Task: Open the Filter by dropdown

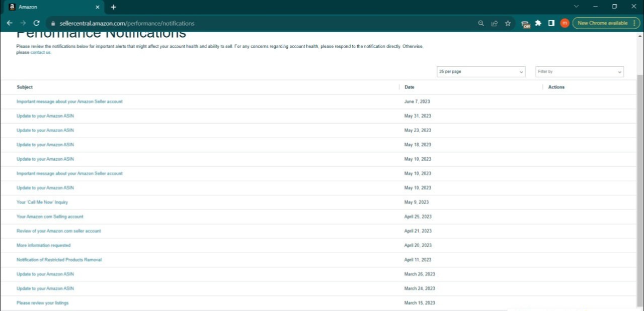Action: click(580, 72)
